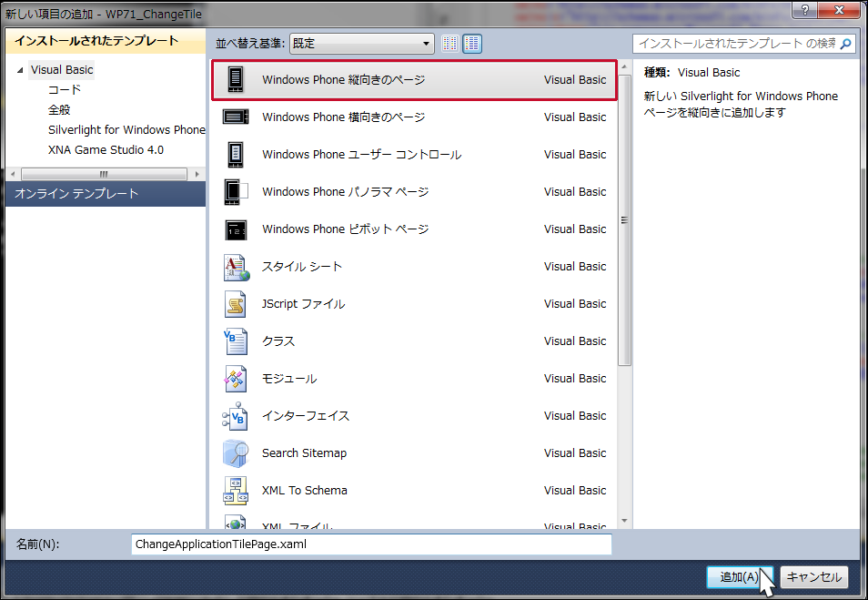Open the オンライン テンプレート section

(105, 194)
